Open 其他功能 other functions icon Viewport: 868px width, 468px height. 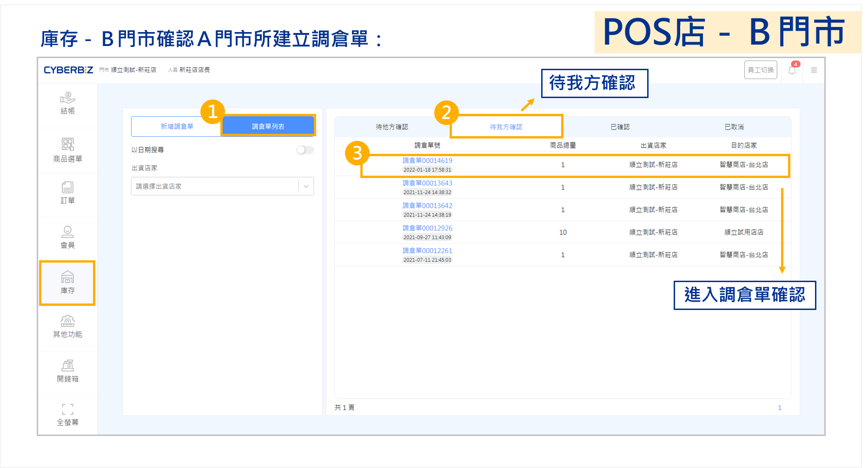pos(67,326)
